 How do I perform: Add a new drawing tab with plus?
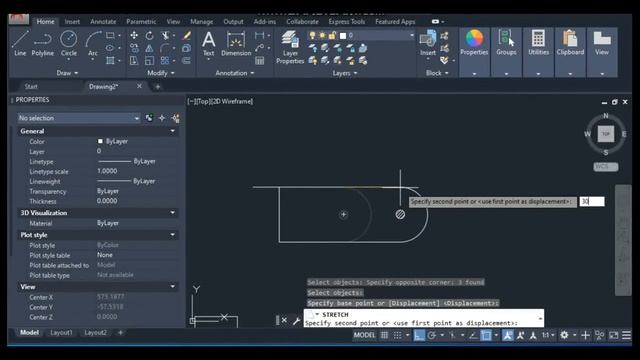[158, 87]
